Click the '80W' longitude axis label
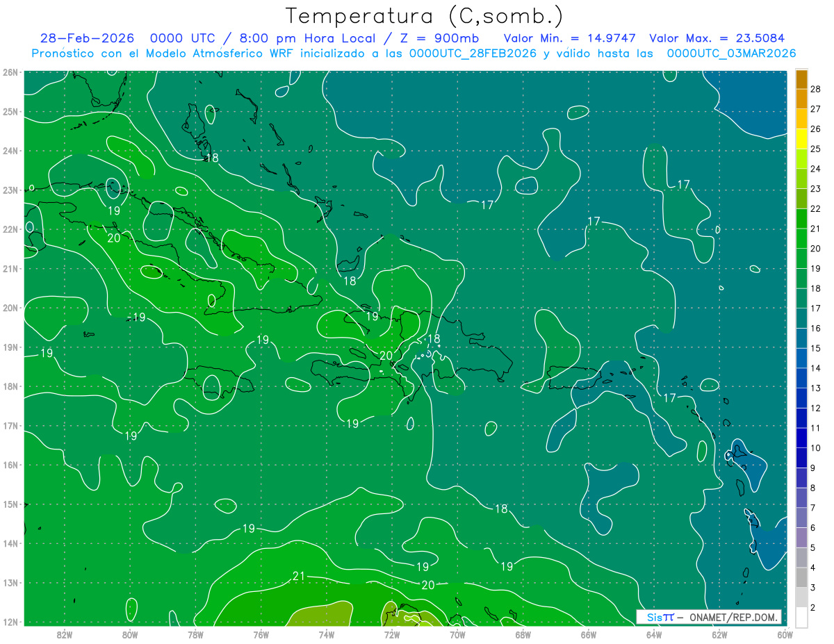 [130, 634]
